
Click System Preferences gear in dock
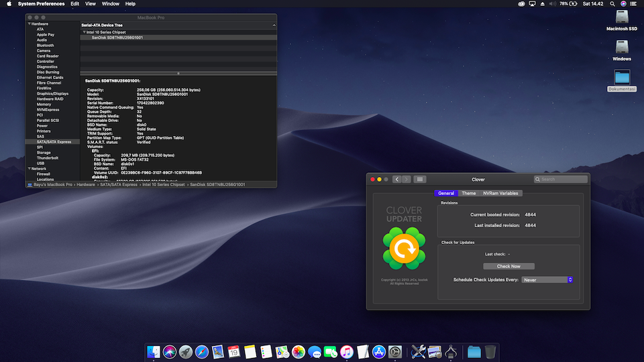tap(395, 352)
